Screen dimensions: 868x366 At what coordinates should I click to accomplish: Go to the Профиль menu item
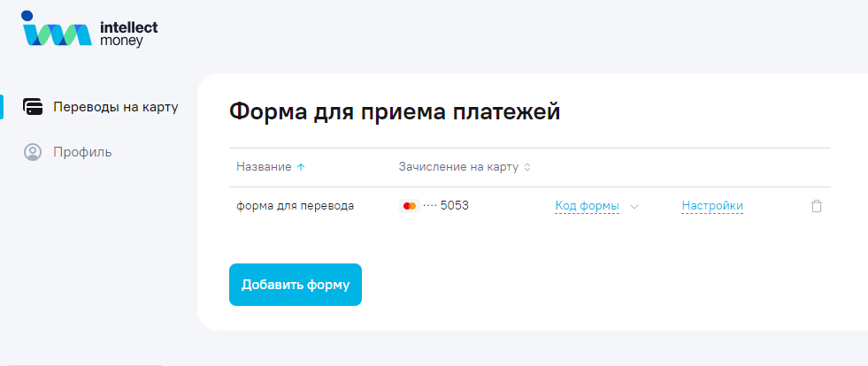tap(82, 152)
